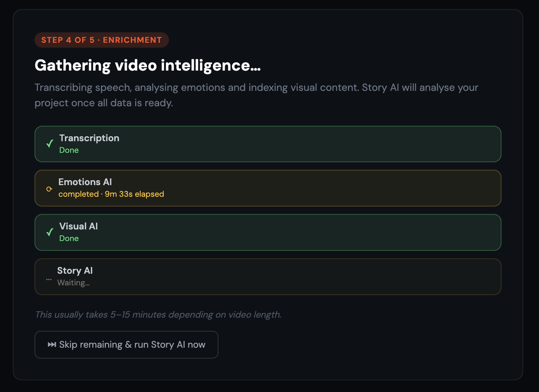Select 'Done' status under Visual AI
The height and width of the screenshot is (392, 539).
coord(69,238)
